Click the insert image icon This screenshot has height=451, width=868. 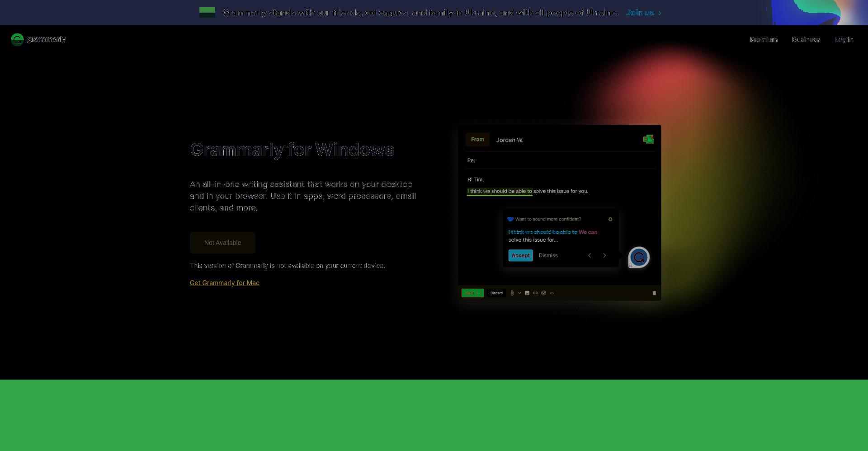pos(527,293)
